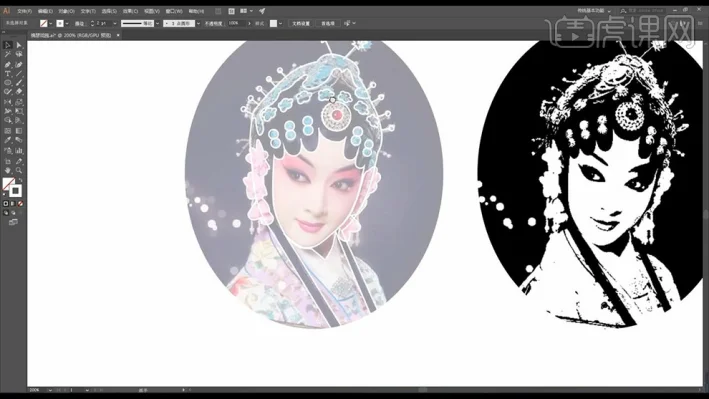Select the Ellipse shape tool
Image resolution: width=709 pixels, height=399 pixels.
(x=7, y=83)
